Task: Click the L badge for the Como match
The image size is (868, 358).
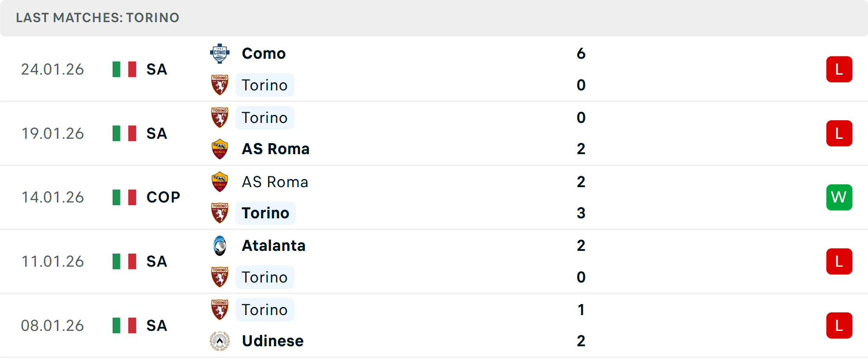Action: [x=839, y=69]
